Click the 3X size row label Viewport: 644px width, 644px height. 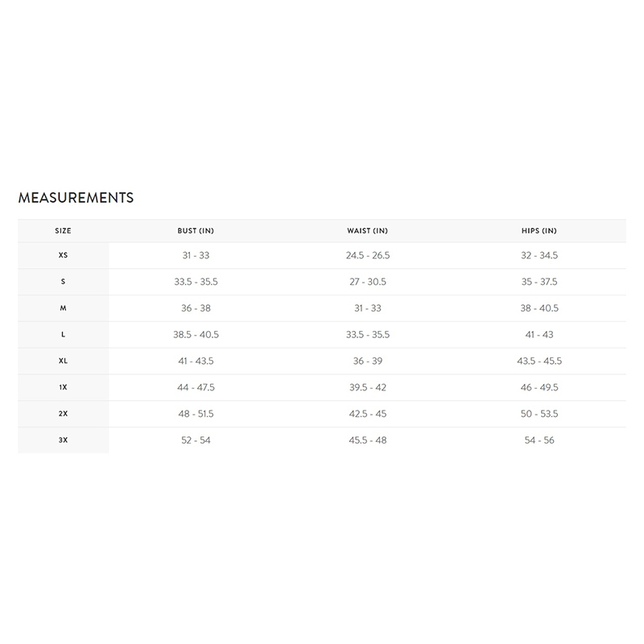64,440
